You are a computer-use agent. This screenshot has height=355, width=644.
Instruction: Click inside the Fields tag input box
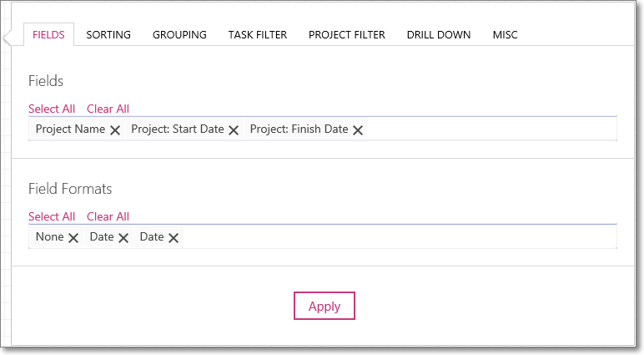(491, 129)
